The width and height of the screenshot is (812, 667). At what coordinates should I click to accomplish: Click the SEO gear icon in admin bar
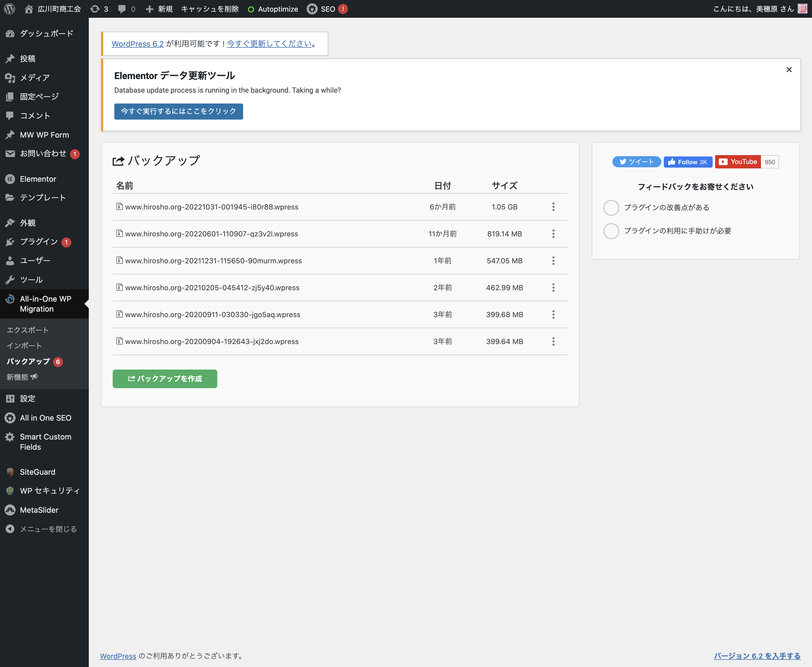point(312,9)
